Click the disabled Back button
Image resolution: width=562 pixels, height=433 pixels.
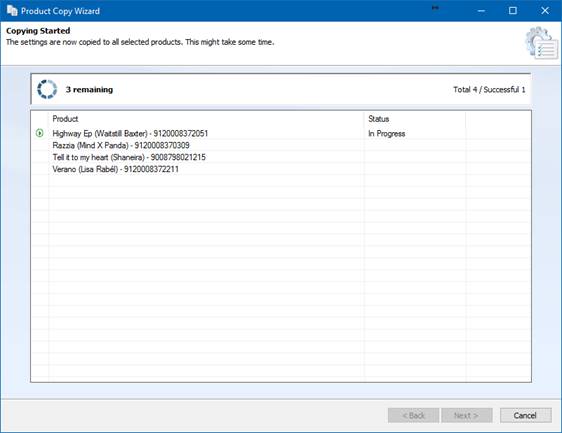coord(413,415)
